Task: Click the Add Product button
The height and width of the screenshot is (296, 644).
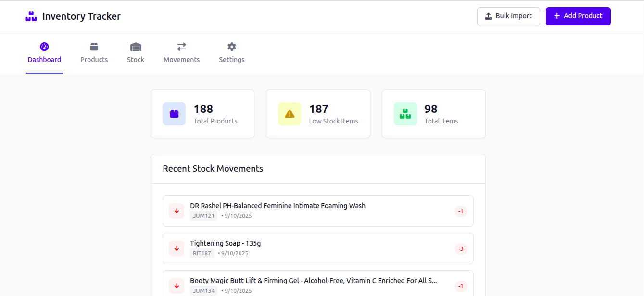Action: coord(578,16)
